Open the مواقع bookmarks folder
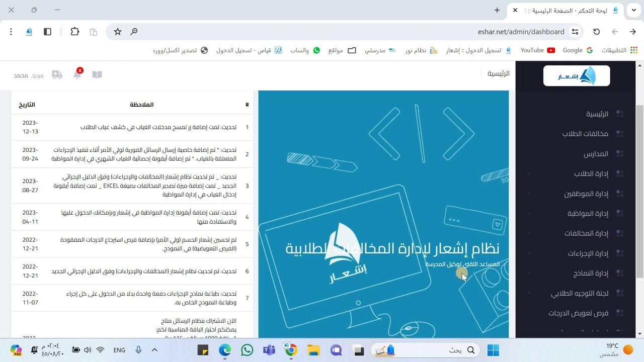 342,50
